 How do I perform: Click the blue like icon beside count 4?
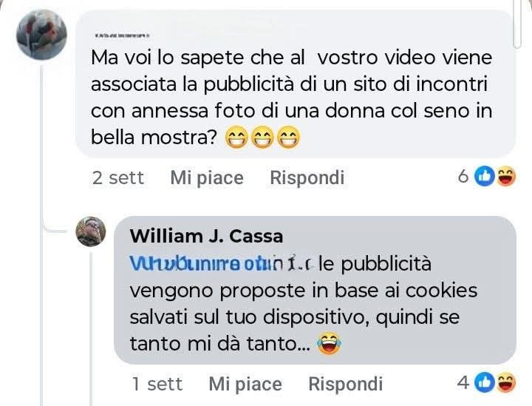point(484,382)
